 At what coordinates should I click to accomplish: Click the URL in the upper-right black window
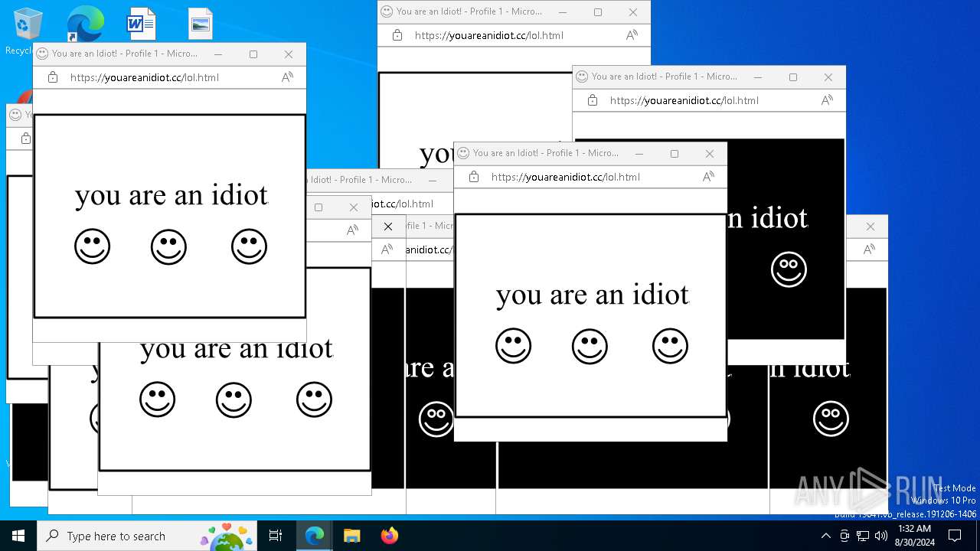coord(684,100)
